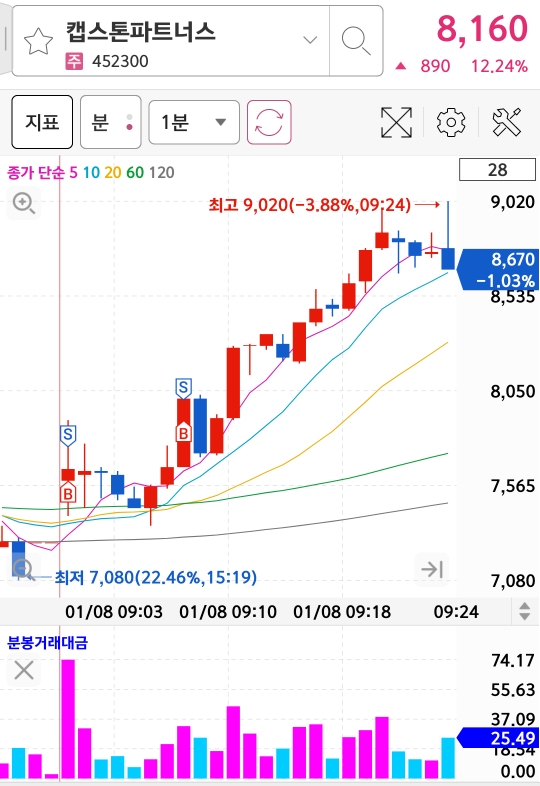540x786 pixels.
Task: Select the 20-period moving average label
Action: (x=113, y=172)
